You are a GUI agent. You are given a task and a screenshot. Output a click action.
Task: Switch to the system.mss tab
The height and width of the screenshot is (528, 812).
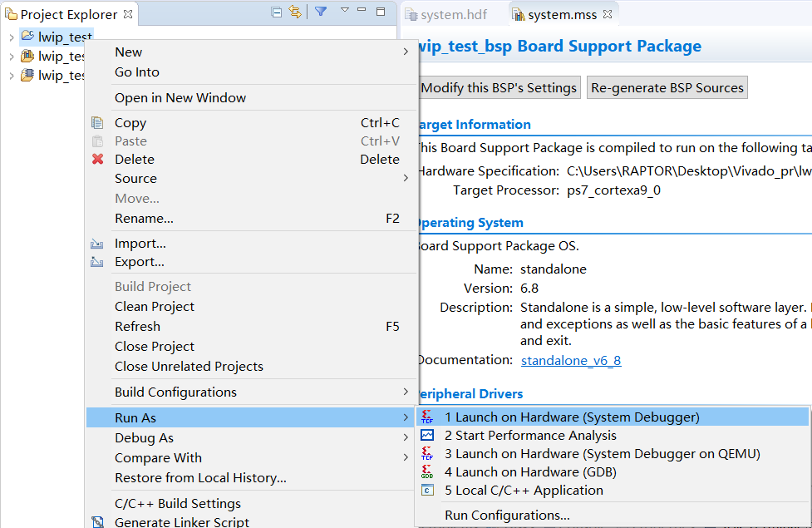tap(562, 14)
